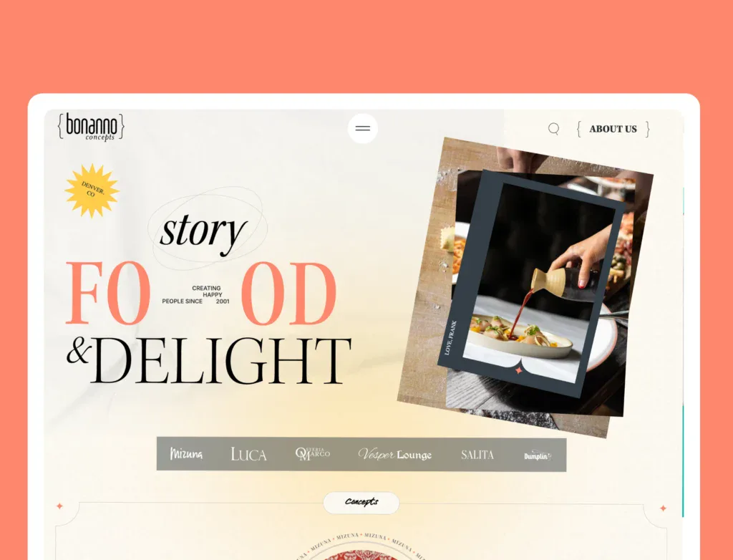Click the yellow Denver, CO starburst badge
The height and width of the screenshot is (560, 733).
point(92,190)
